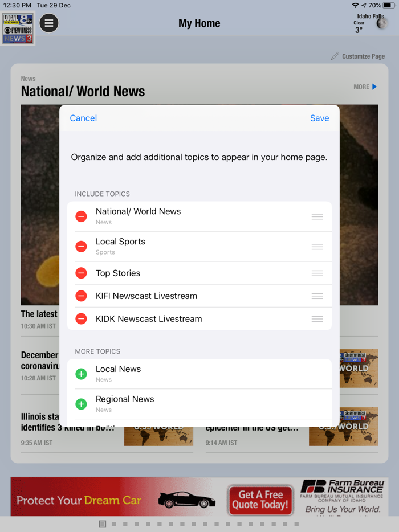
Task: Select the KIDK Newscast Livestream label
Action: [x=149, y=319]
